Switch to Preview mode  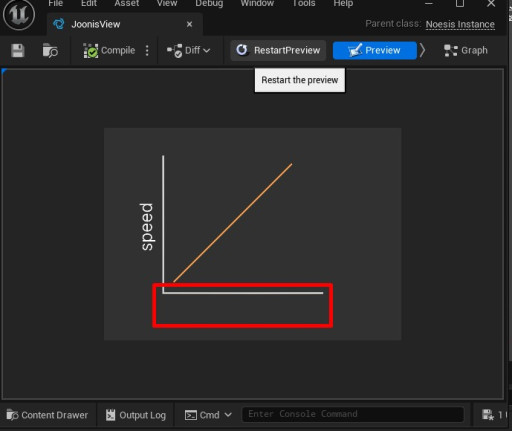pyautogui.click(x=375, y=50)
